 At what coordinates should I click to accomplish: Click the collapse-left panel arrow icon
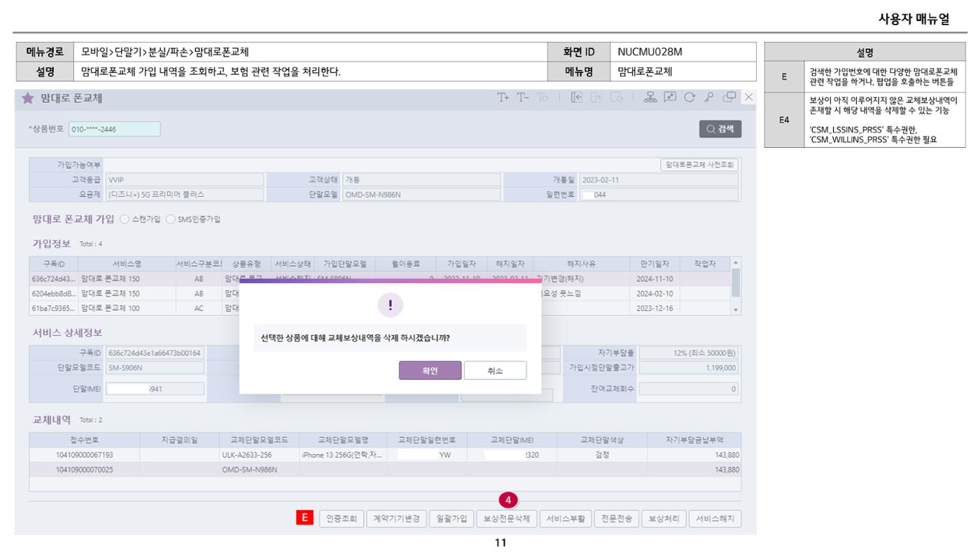[x=577, y=98]
